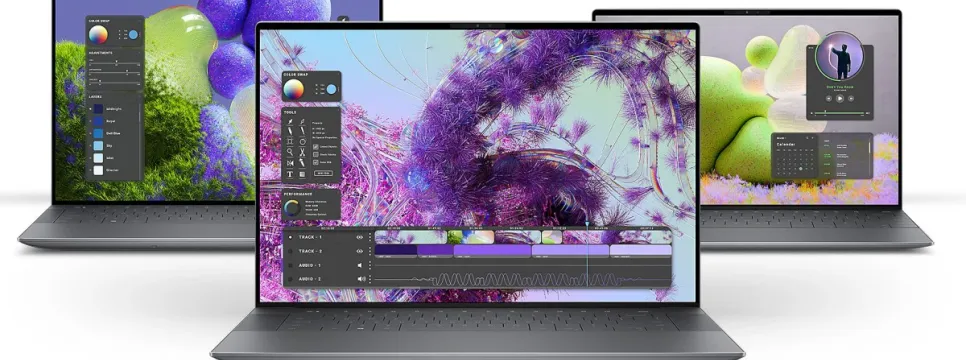Go to previous month in Calendar widget
This screenshot has height=360, width=966.
click(807, 137)
